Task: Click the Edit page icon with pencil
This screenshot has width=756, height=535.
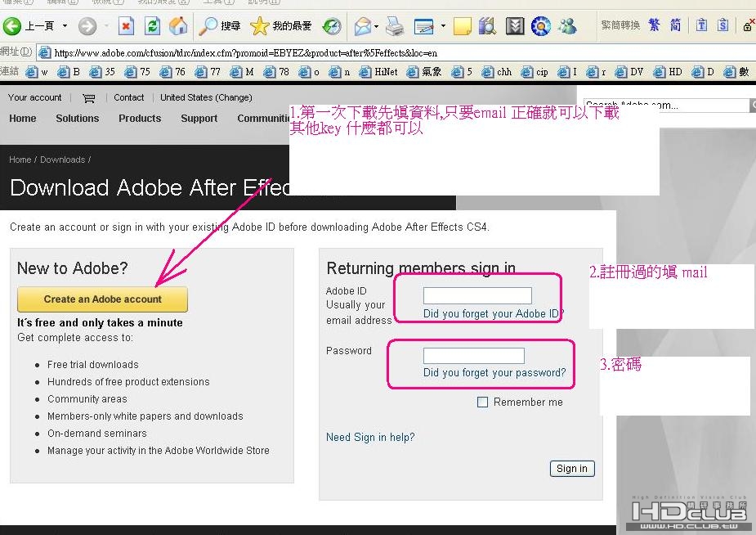Action: pyautogui.click(x=424, y=26)
